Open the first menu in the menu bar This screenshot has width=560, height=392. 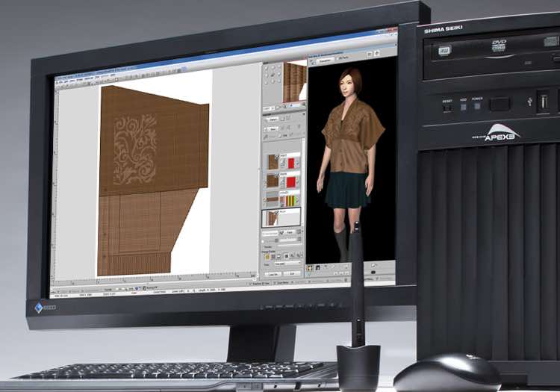[60, 81]
